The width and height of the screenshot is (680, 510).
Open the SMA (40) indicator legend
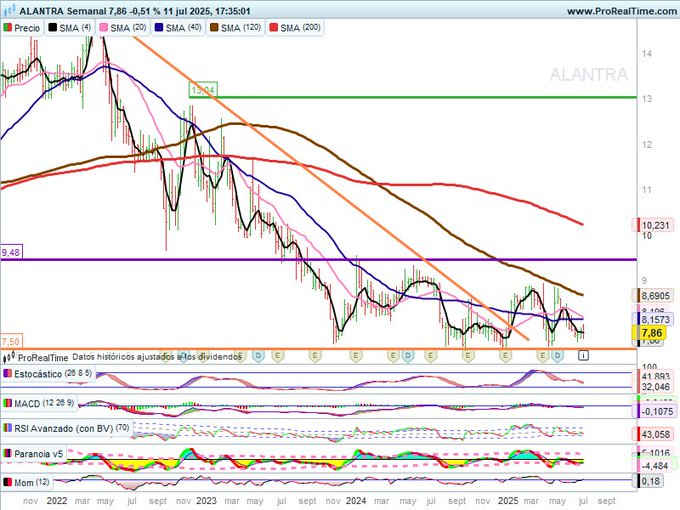(178, 28)
